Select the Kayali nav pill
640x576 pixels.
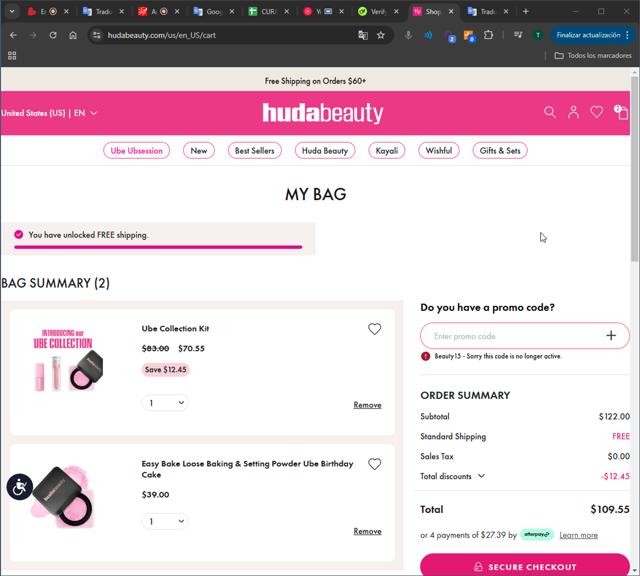[x=387, y=151]
